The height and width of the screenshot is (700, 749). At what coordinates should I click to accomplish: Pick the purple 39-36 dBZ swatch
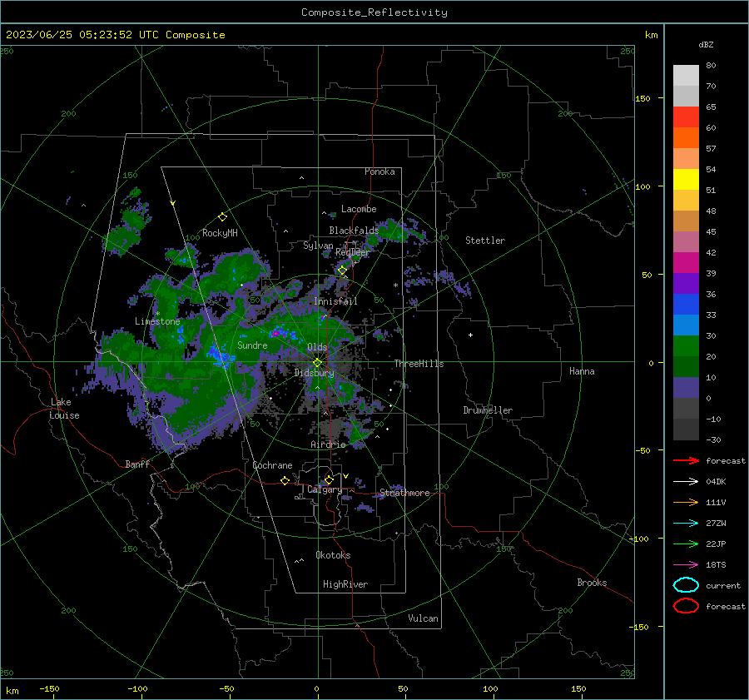(686, 283)
